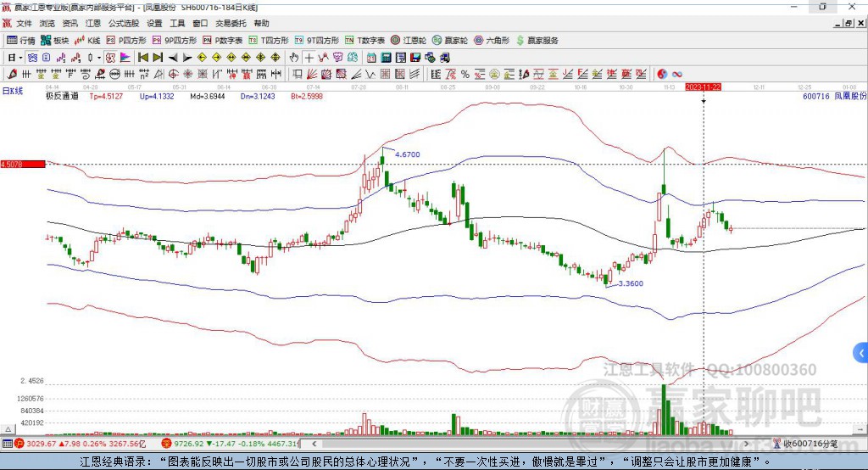Click the green skip-to-first arrow icon
The width and height of the screenshot is (868, 470).
tap(143, 58)
